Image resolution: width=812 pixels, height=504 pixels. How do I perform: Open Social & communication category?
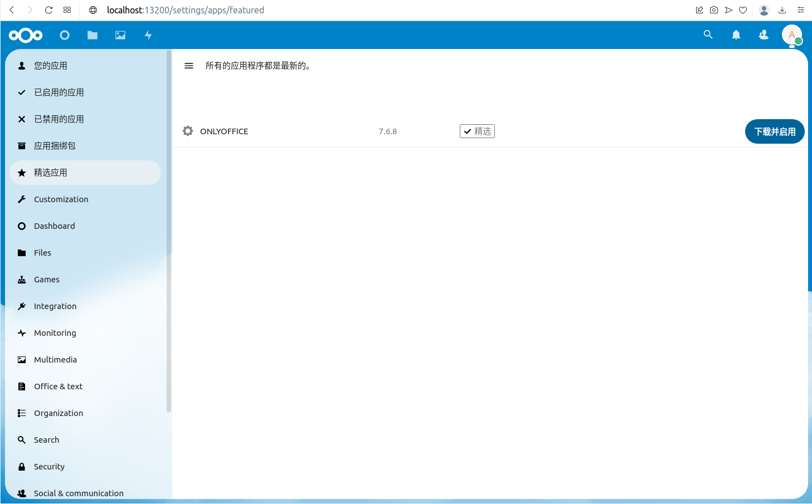pos(85,493)
